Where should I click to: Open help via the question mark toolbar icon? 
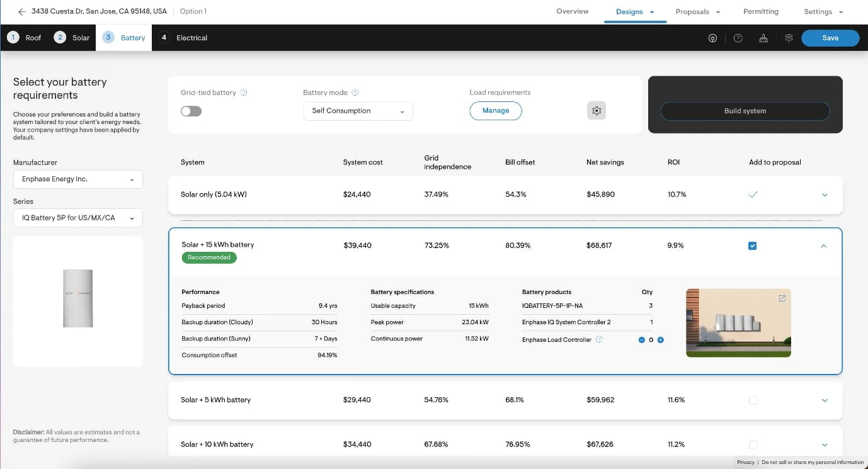(738, 38)
